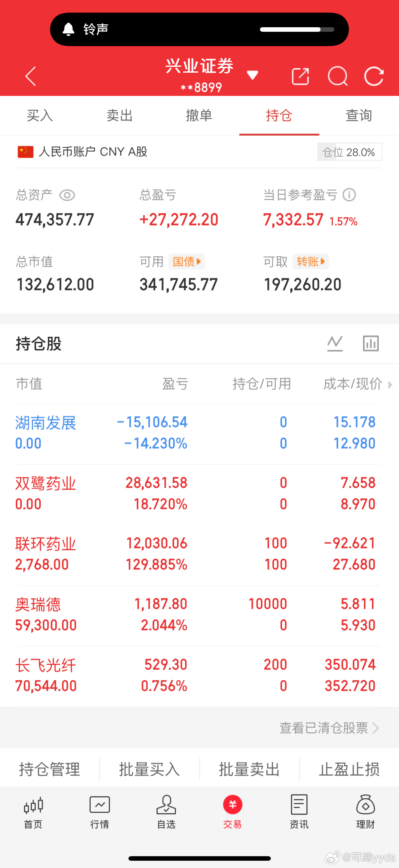Open the 奥瑞德 holding row
The image size is (399, 868).
point(199,615)
